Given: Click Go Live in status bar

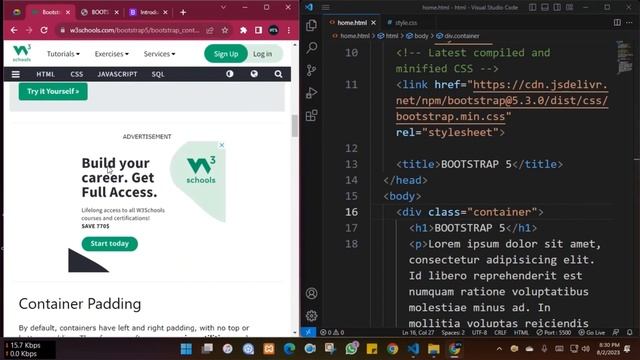Looking at the screenshot, I should pyautogui.click(x=591, y=332).
